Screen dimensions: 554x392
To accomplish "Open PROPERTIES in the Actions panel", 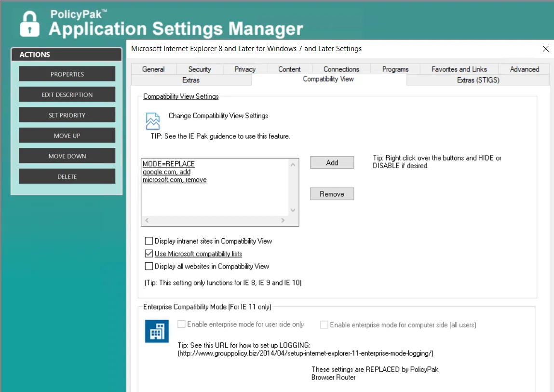I will tap(67, 74).
